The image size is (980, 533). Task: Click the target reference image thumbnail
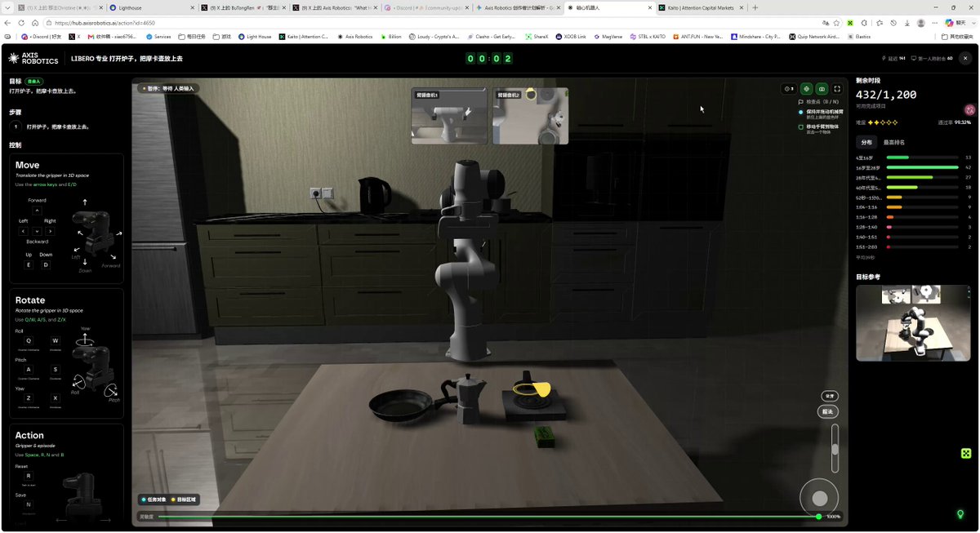tap(913, 322)
